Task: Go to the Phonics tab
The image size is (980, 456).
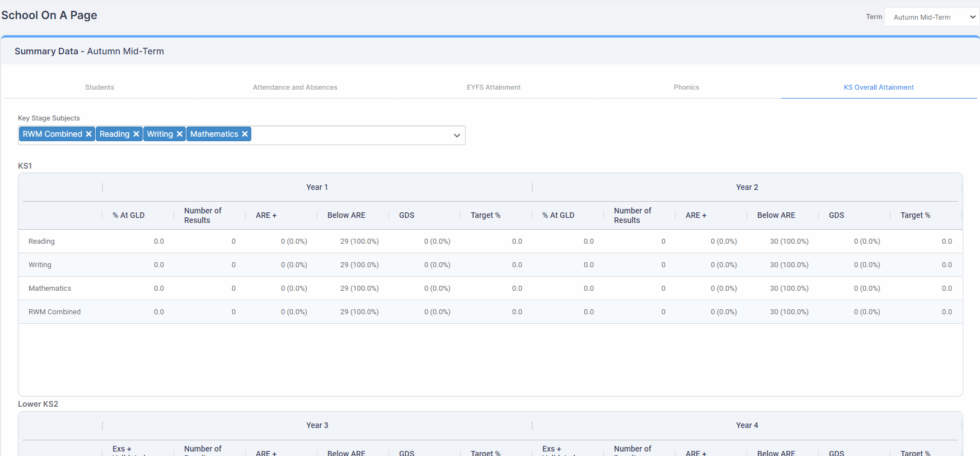Action: tap(686, 87)
